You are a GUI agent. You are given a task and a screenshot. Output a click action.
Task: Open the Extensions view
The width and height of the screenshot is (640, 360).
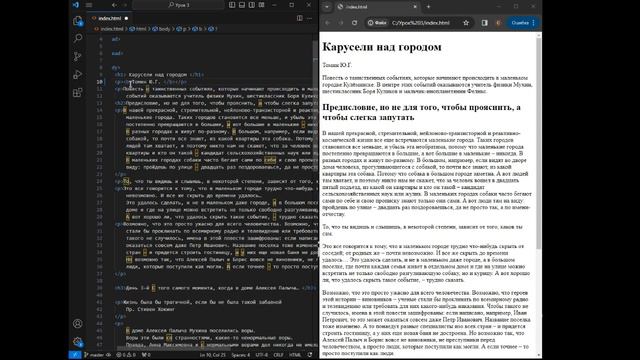click(78, 93)
